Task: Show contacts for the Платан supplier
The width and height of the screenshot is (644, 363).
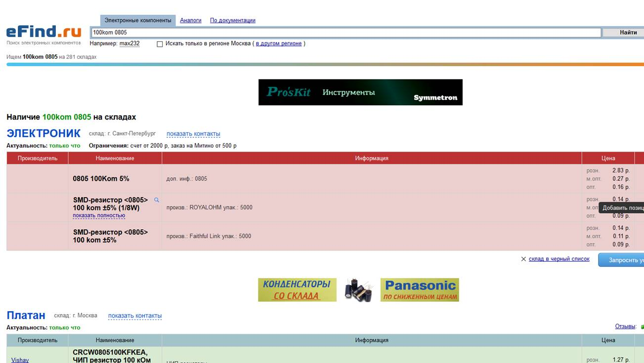Action: click(x=135, y=316)
